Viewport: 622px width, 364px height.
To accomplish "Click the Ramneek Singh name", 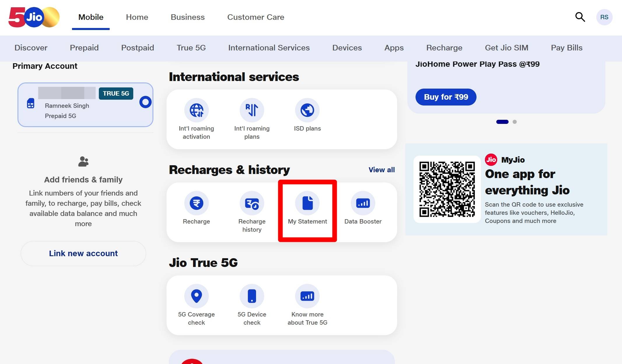I will tap(67, 106).
